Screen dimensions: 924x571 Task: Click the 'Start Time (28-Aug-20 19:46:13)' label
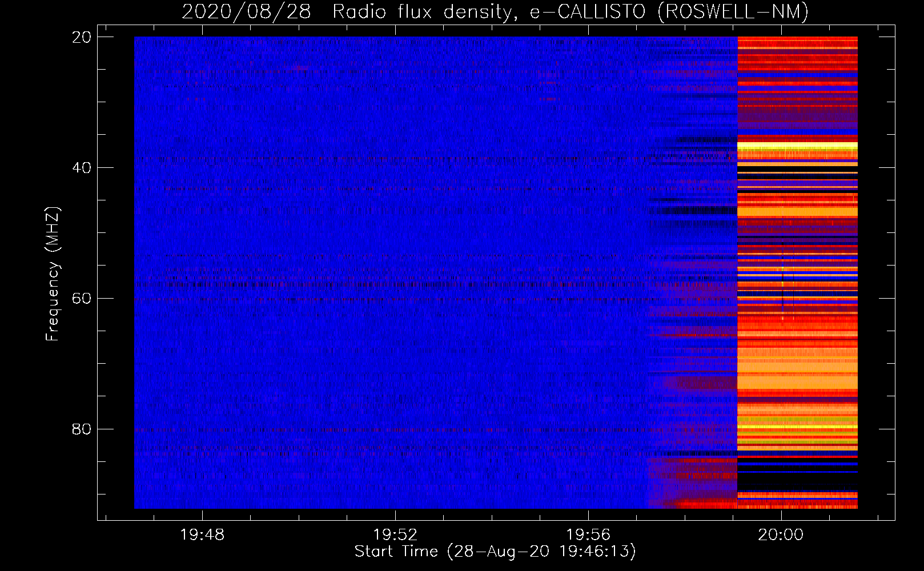point(495,552)
